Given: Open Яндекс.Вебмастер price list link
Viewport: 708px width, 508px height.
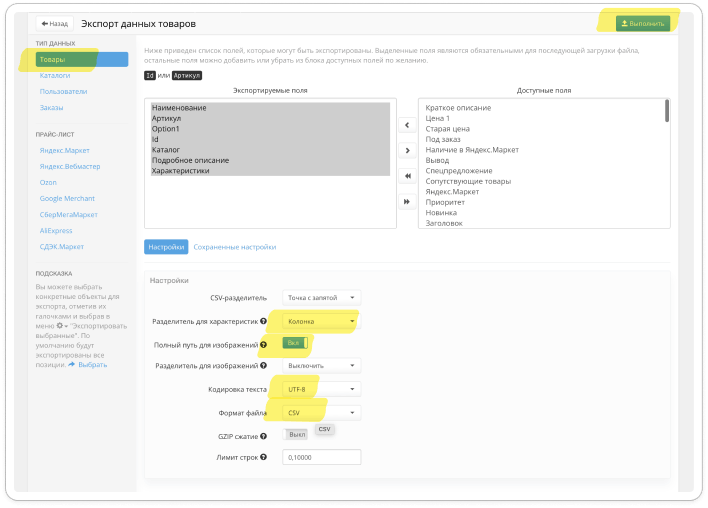Looking at the screenshot, I should tap(70, 166).
